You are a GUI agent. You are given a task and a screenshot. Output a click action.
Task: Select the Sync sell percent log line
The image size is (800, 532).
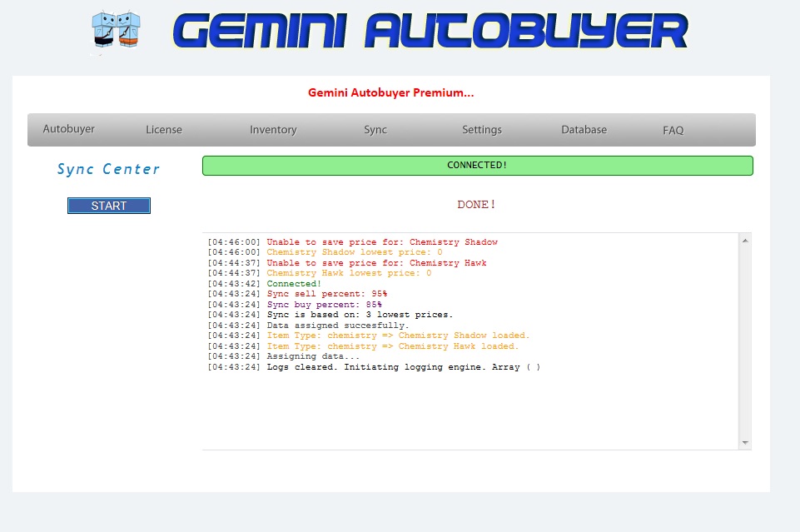click(x=326, y=294)
